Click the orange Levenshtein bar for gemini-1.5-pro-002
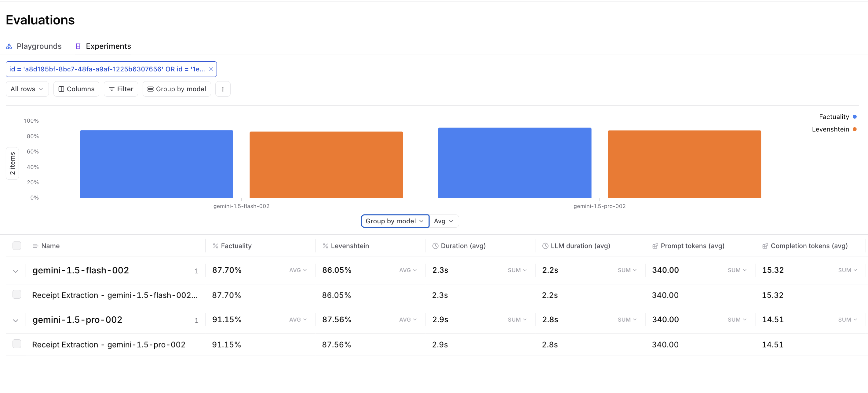868x393 pixels. click(x=684, y=164)
